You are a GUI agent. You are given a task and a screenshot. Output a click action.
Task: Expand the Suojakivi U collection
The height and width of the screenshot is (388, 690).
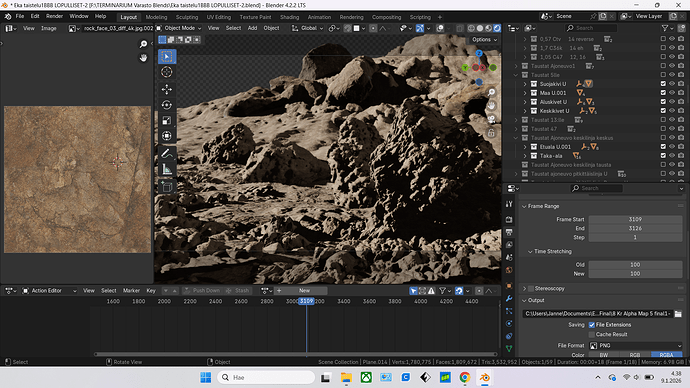[x=525, y=84]
